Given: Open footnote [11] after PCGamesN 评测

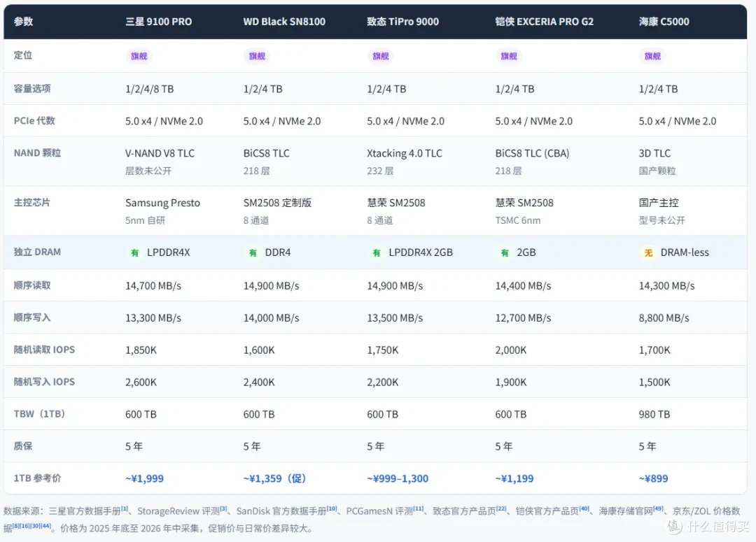Looking at the screenshot, I should pos(418,508).
